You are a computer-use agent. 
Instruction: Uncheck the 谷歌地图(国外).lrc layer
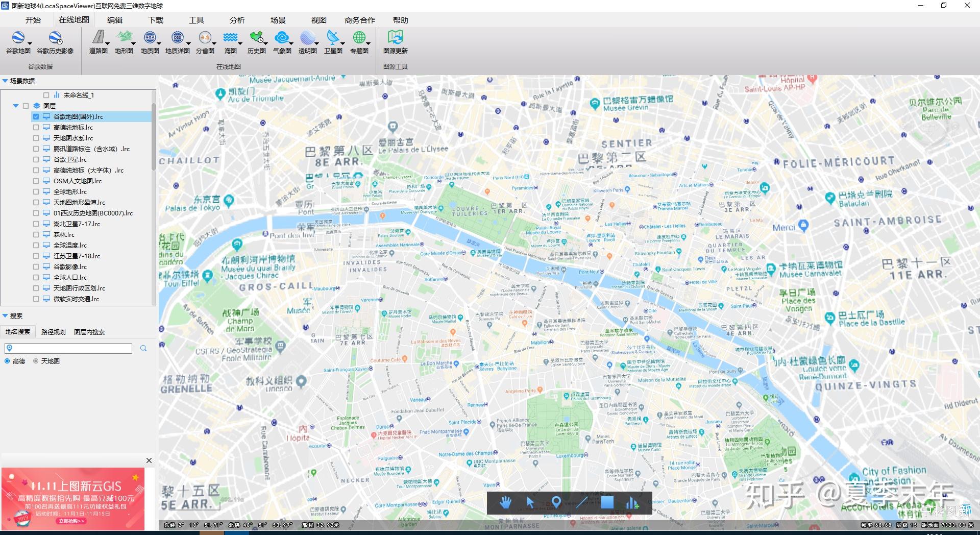pos(36,116)
